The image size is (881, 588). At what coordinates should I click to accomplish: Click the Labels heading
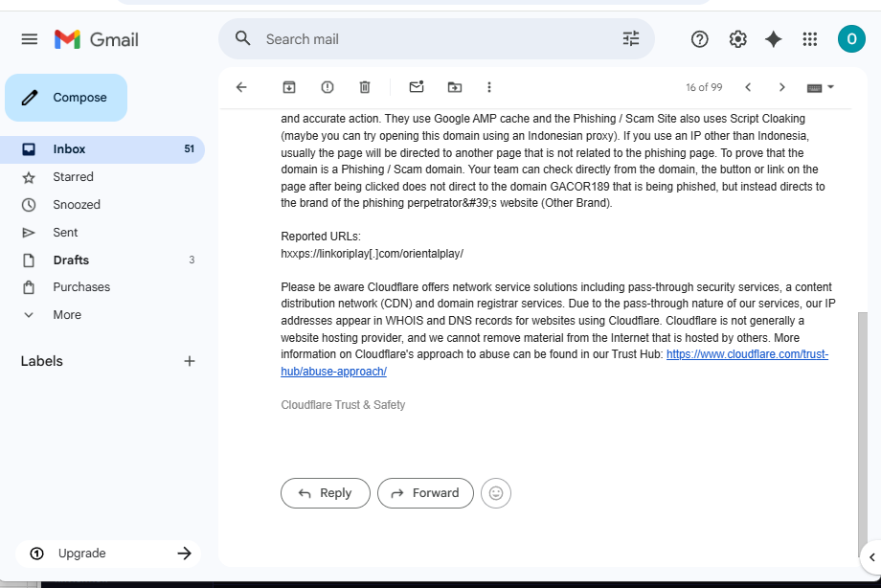click(x=41, y=361)
